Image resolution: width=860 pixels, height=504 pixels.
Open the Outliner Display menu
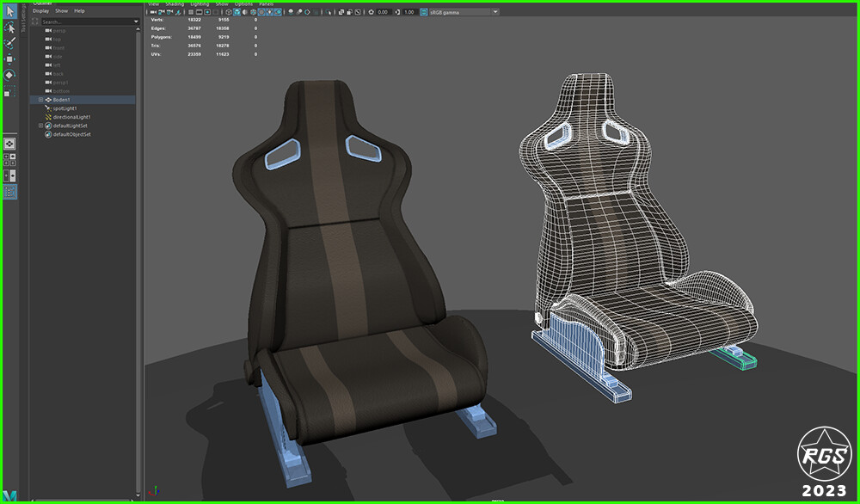pyautogui.click(x=40, y=11)
